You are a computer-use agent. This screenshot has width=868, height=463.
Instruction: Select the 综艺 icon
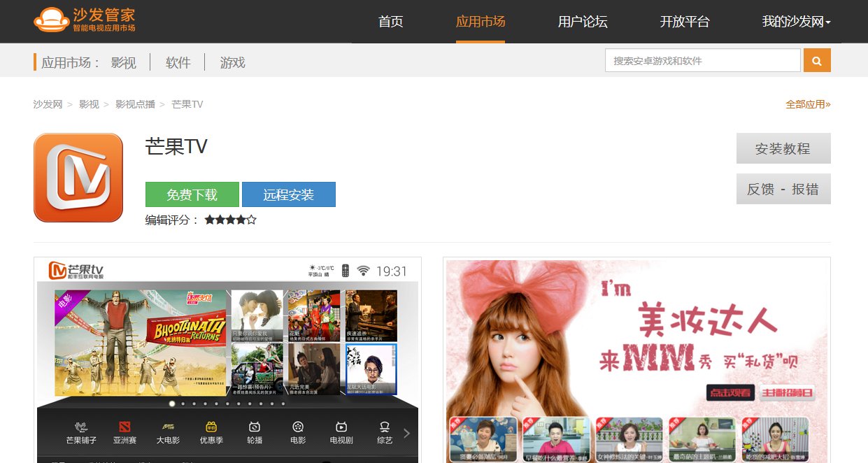[385, 427]
